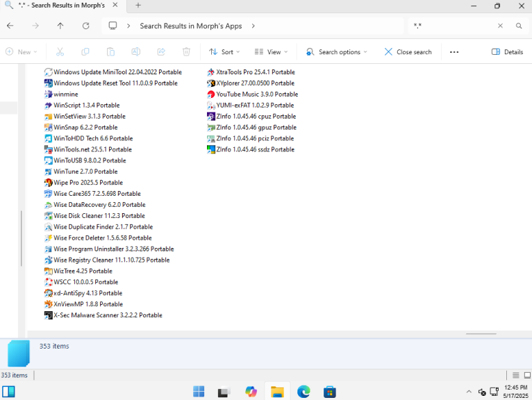Select WinSetView 3.1.3 Portable icon
This screenshot has height=400, width=532.
tap(48, 117)
